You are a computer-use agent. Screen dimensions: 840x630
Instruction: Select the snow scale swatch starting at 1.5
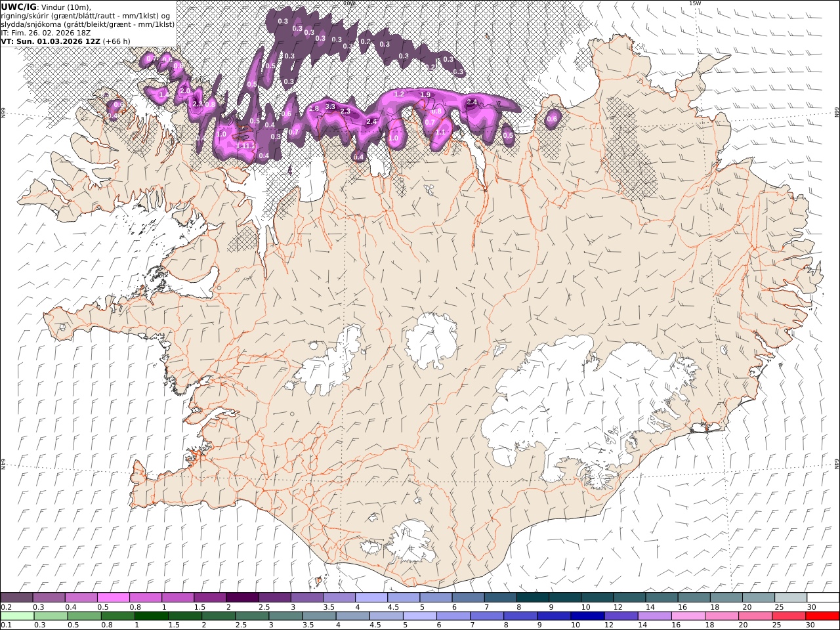[x=210, y=597]
